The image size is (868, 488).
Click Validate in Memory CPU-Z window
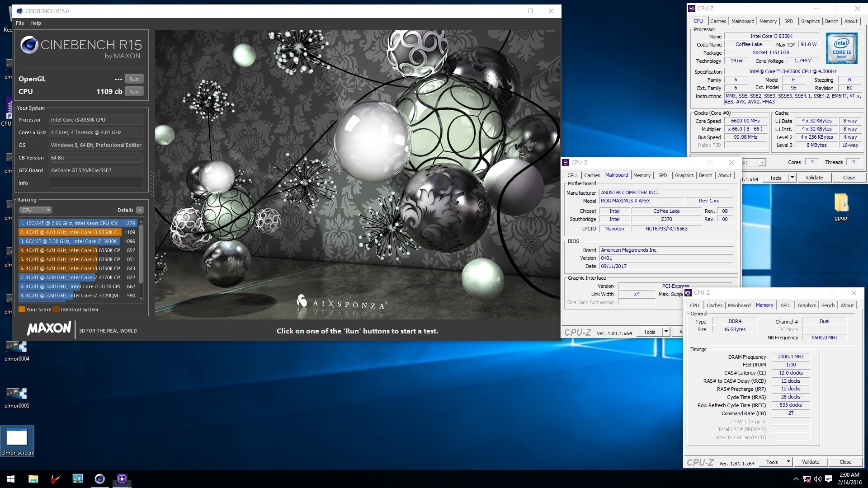click(811, 462)
